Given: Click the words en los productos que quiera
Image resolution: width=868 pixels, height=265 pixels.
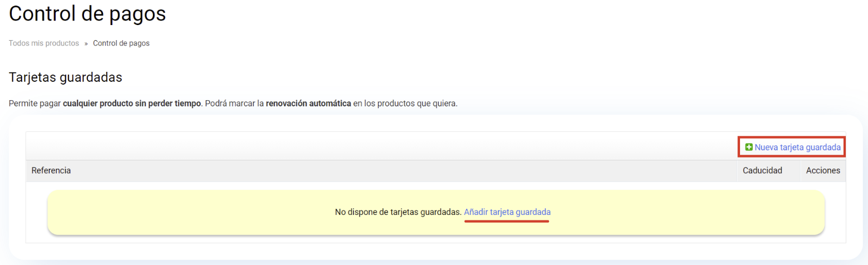Looking at the screenshot, I should point(406,104).
